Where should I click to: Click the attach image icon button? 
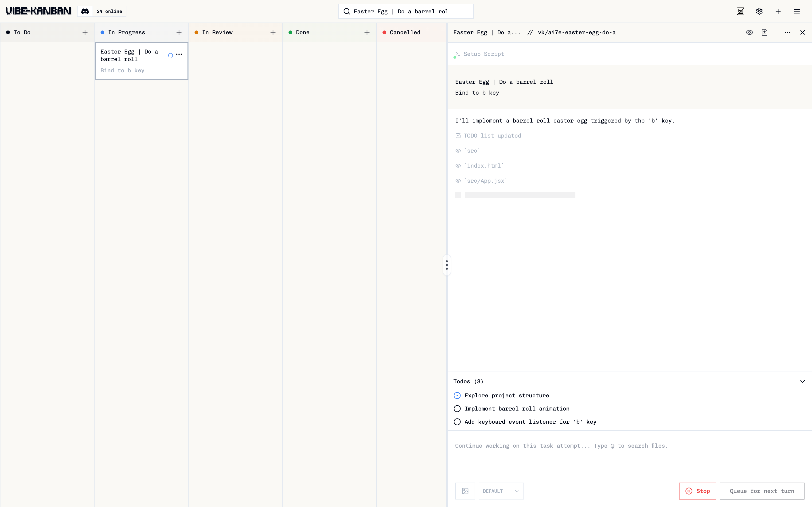pyautogui.click(x=465, y=491)
